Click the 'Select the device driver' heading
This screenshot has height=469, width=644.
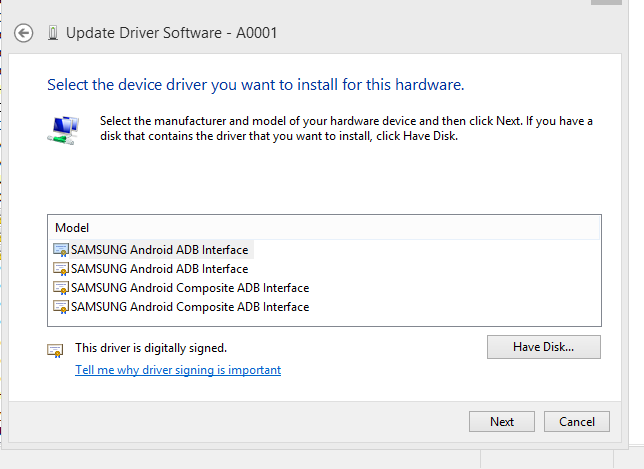click(x=255, y=85)
